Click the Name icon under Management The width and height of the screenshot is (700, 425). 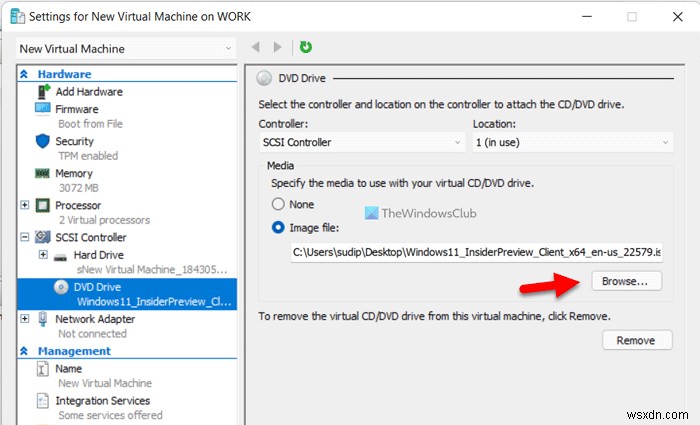point(42,369)
